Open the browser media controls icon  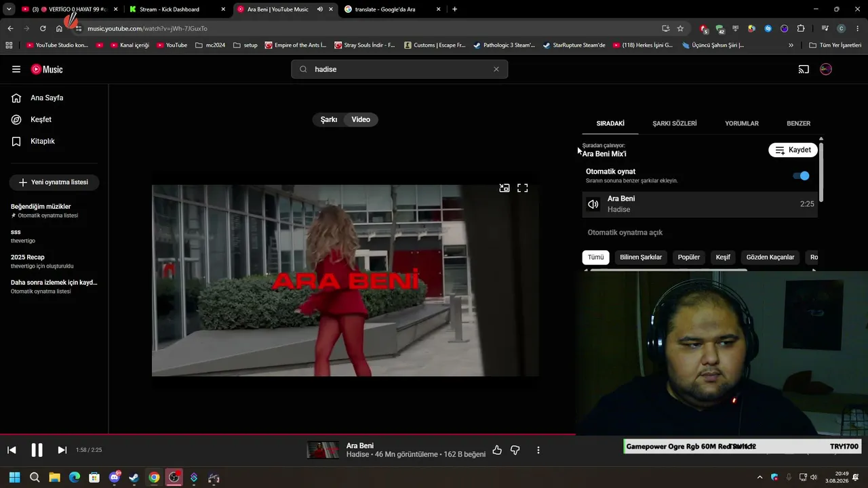pos(825,28)
